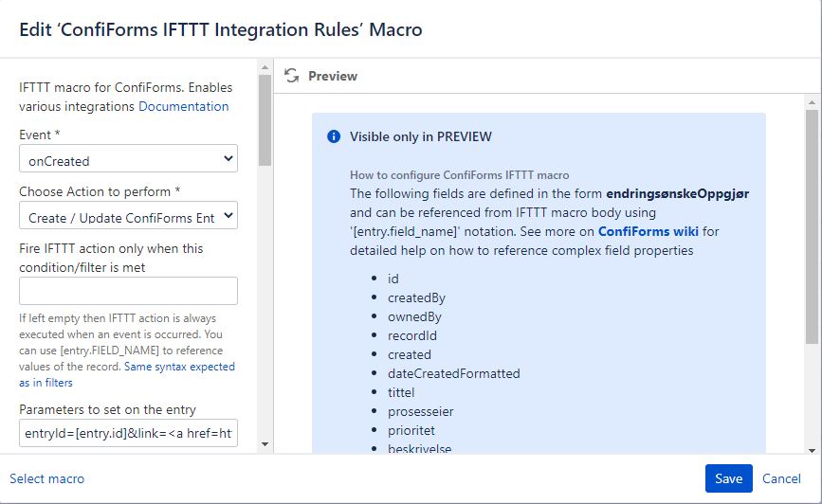Open the ConfiForms wiki link
The width and height of the screenshot is (822, 504).
click(648, 231)
